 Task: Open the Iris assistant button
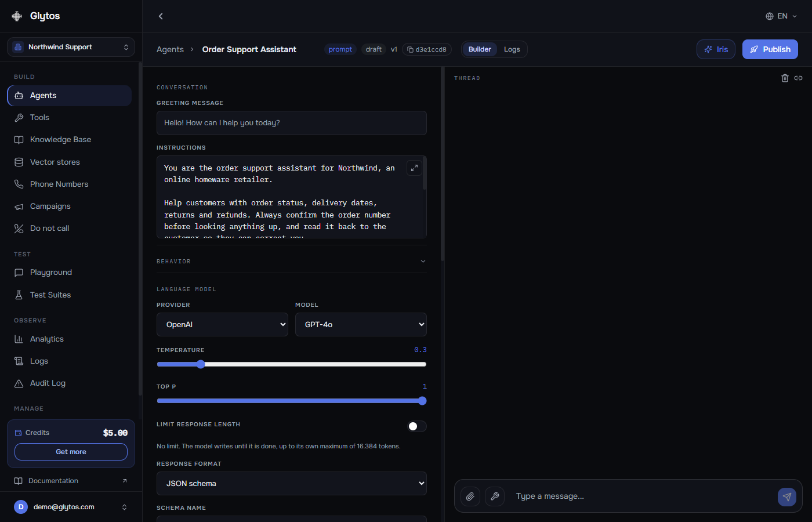[x=716, y=49]
